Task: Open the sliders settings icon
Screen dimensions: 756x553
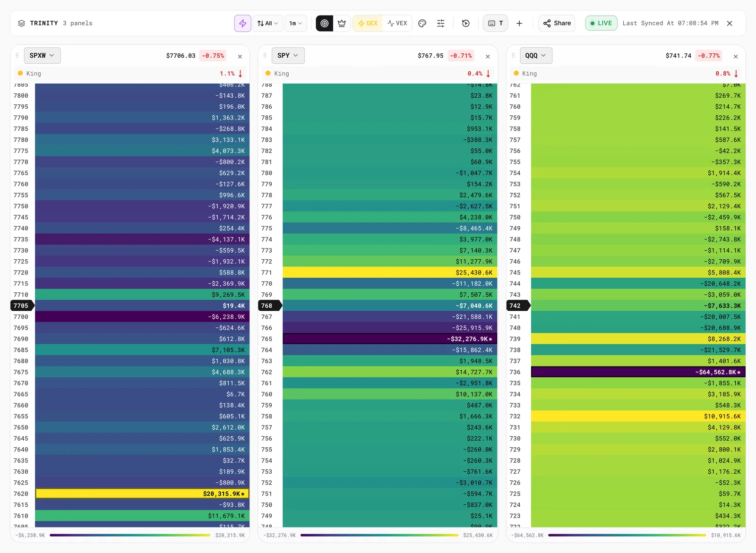Action: pyautogui.click(x=441, y=23)
